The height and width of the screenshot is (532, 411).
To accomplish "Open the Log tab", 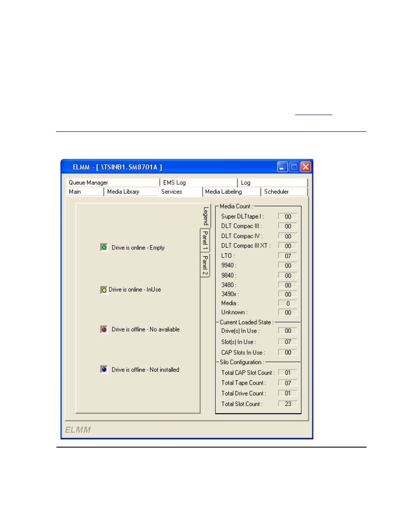I will pos(273,183).
